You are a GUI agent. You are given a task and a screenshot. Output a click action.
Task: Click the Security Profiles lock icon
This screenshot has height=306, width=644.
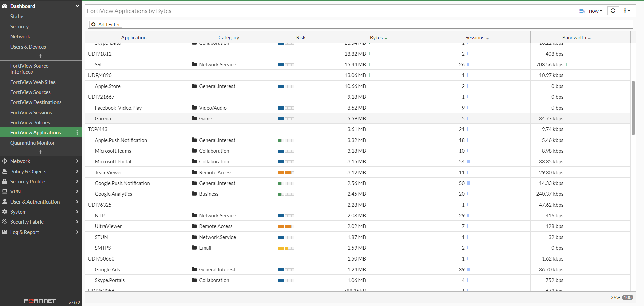coord(5,181)
